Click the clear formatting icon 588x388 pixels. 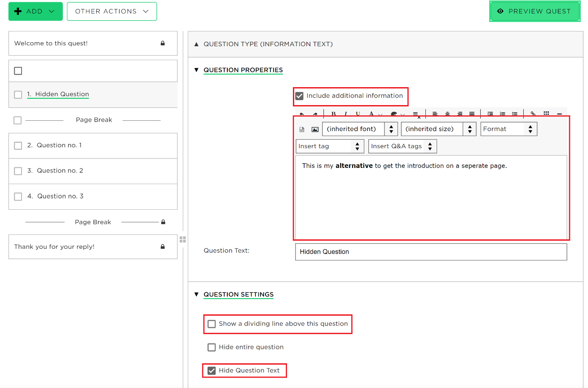[416, 115]
